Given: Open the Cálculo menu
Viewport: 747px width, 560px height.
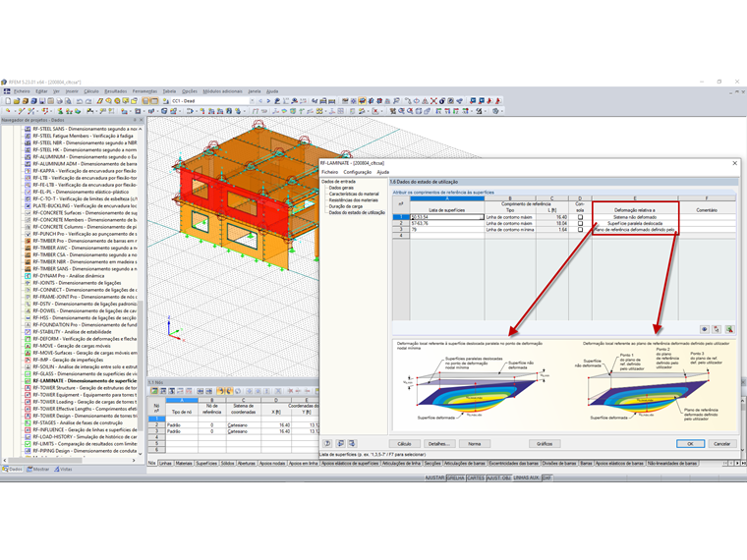Looking at the screenshot, I should pos(91,91).
